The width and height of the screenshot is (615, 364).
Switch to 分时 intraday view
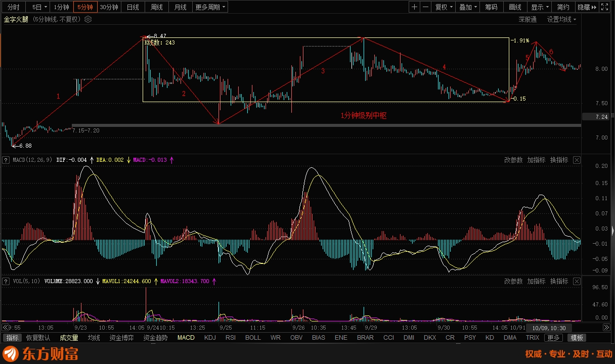[x=14, y=7]
